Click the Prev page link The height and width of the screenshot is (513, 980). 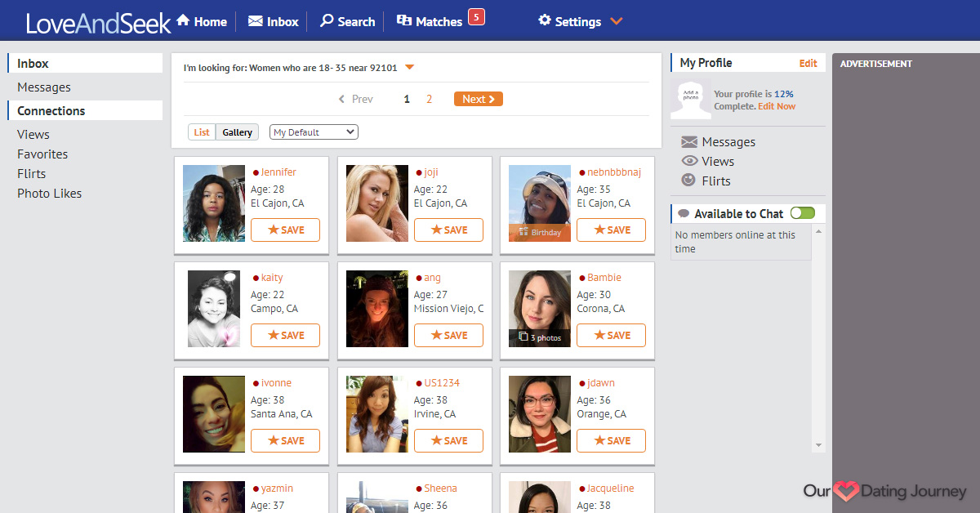tap(356, 99)
